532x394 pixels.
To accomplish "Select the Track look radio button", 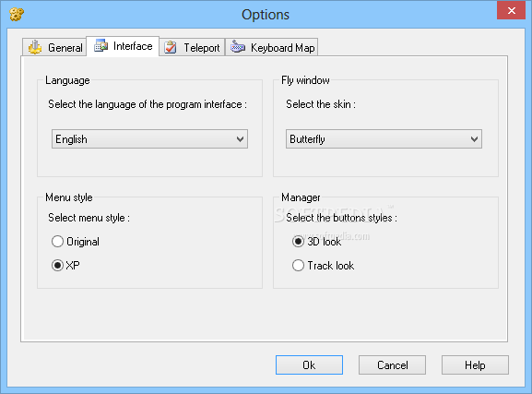I will pyautogui.click(x=298, y=265).
